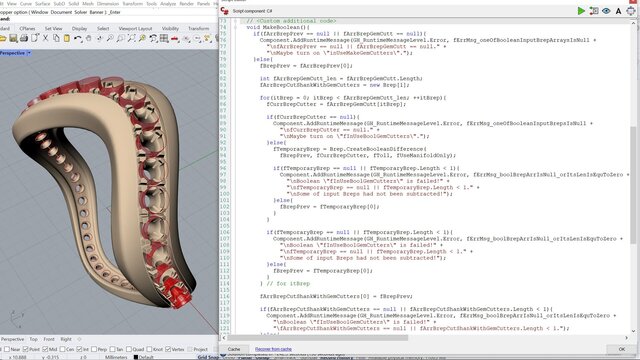640x360 pixels.
Task: Open the Solid menu
Action: (x=73, y=4)
